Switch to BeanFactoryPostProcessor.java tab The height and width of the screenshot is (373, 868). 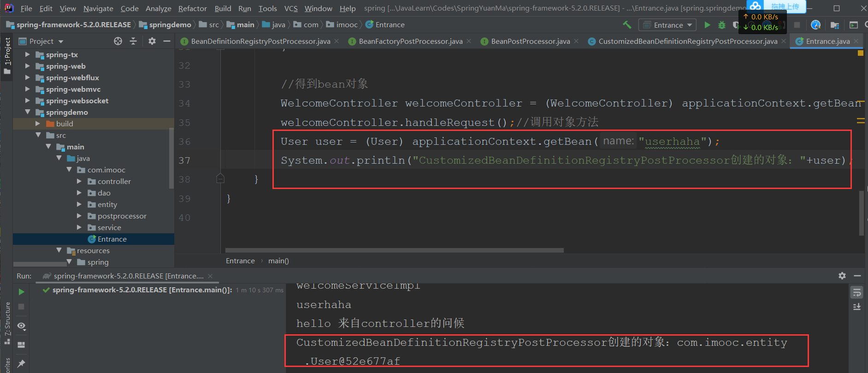pos(411,41)
